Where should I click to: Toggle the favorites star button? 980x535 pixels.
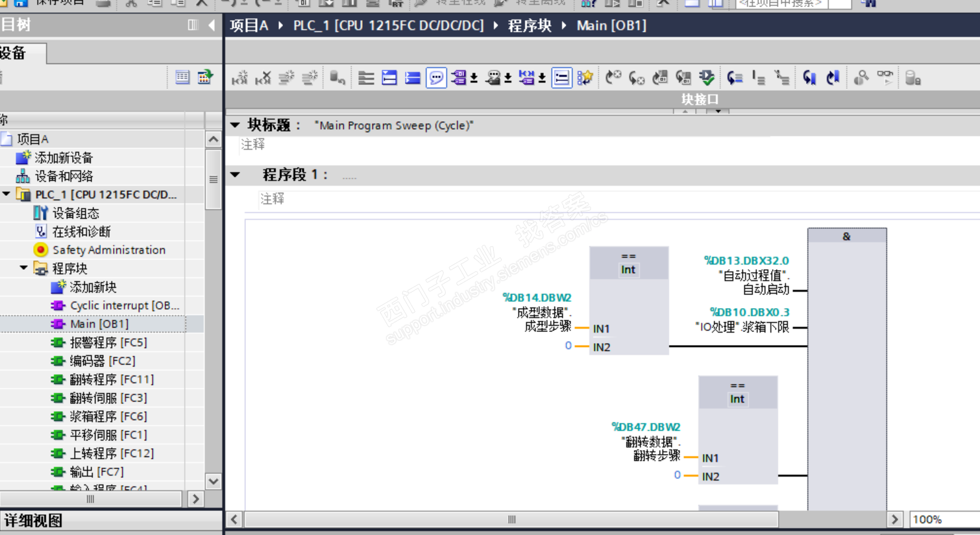(585, 78)
